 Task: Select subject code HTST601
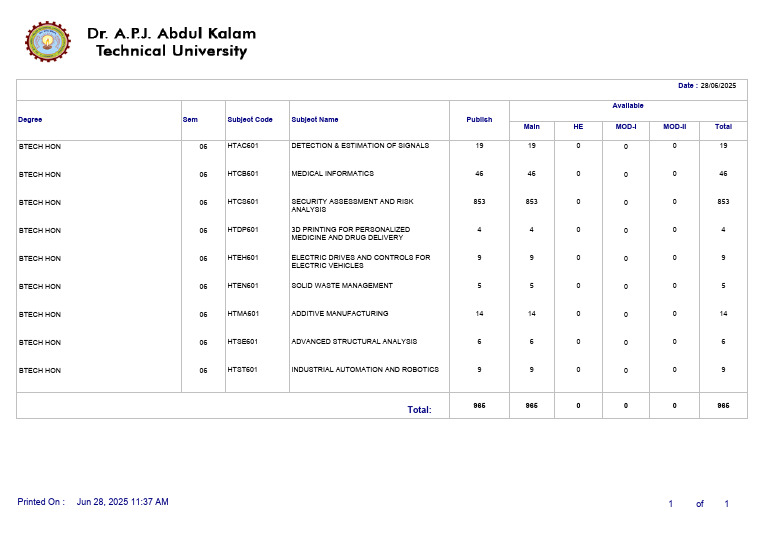point(242,369)
